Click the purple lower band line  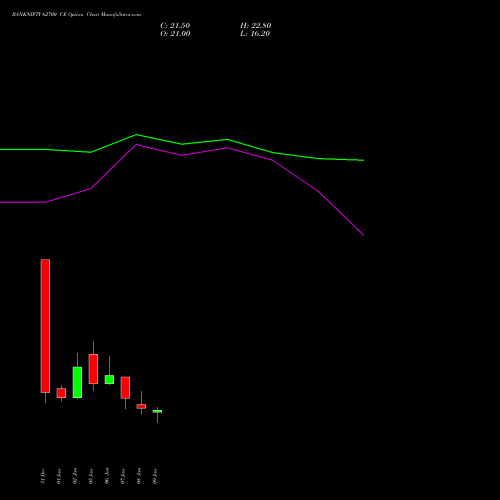(x=182, y=155)
